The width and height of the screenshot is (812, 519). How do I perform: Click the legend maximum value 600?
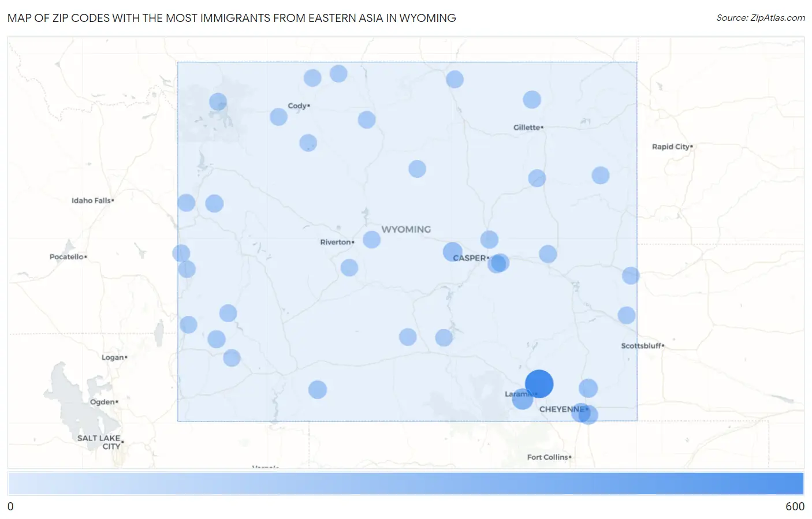coord(795,506)
